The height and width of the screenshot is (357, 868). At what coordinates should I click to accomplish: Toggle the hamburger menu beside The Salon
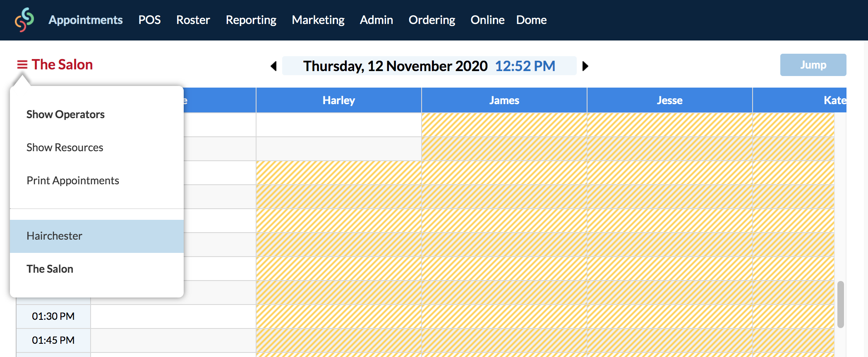(x=22, y=65)
